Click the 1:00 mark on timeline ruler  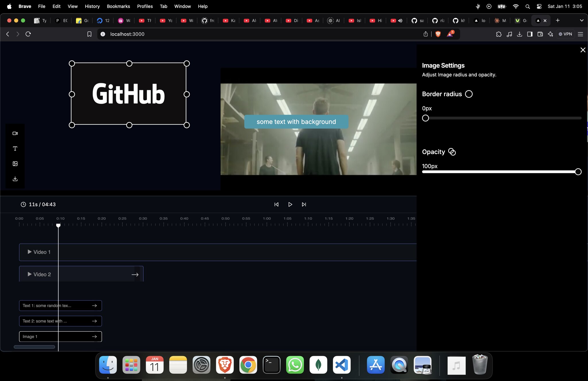(x=267, y=219)
